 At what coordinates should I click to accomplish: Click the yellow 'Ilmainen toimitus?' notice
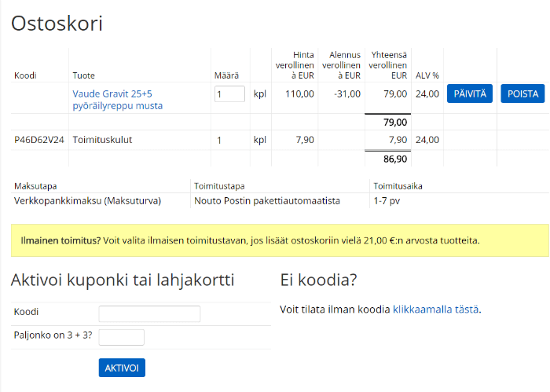point(280,240)
